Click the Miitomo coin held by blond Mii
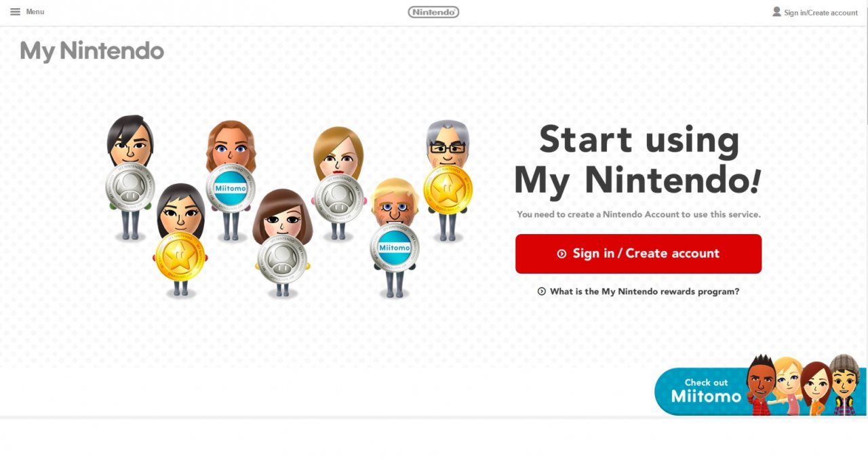This screenshot has width=868, height=466. pyautogui.click(x=395, y=248)
